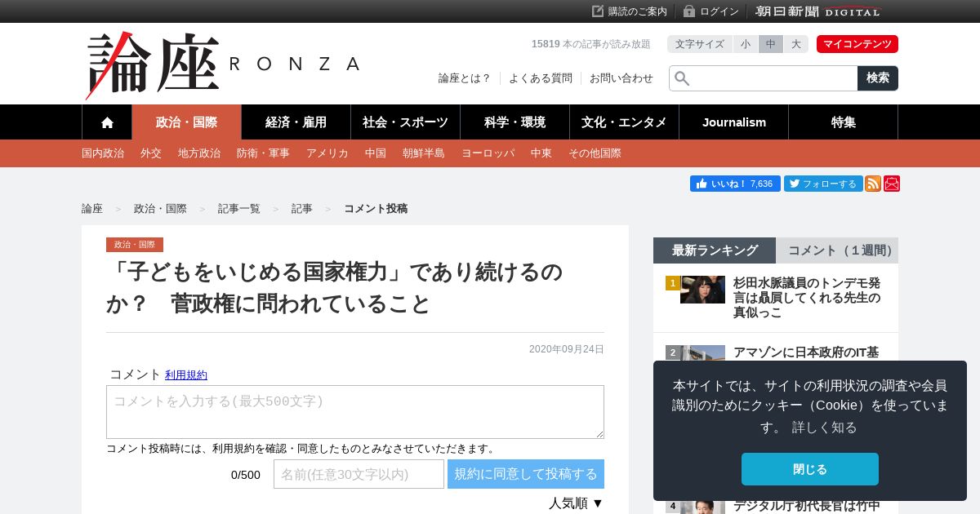The height and width of the screenshot is (514, 980).
Task: Select the 社会・スポーツ menu tab
Action: [406, 122]
